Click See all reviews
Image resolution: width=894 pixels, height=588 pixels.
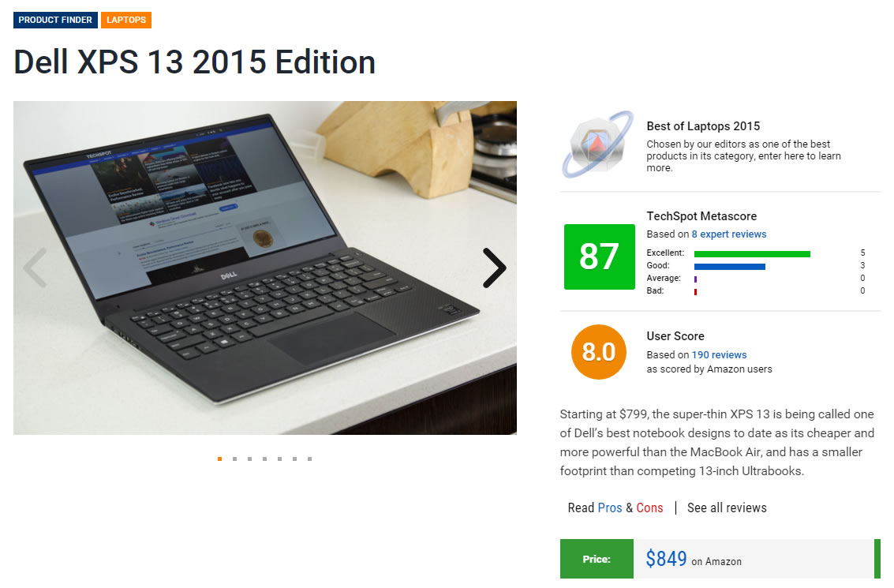pyautogui.click(x=727, y=507)
